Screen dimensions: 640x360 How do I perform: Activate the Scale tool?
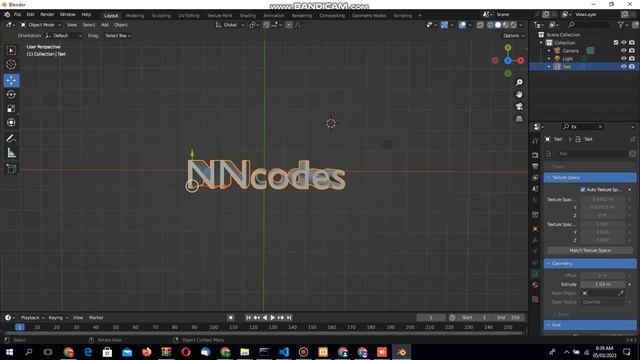point(11,109)
